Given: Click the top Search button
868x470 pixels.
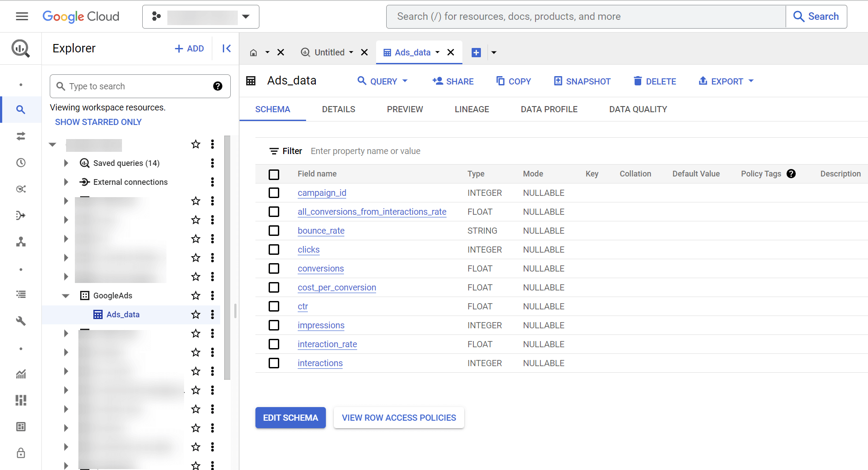Looking at the screenshot, I should tap(816, 17).
